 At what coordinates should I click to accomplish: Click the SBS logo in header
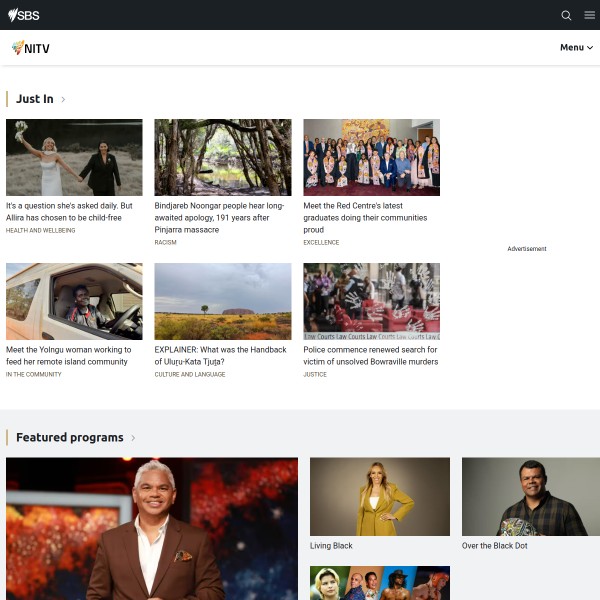click(x=24, y=15)
